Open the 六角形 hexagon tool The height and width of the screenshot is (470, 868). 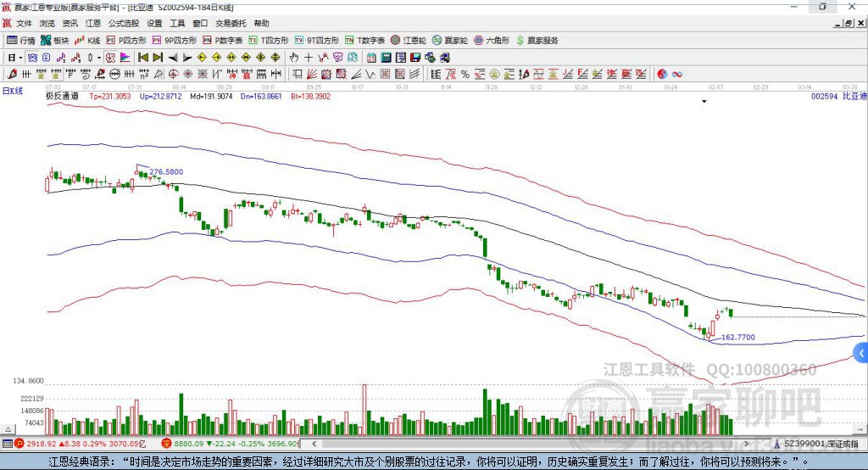click(x=492, y=41)
